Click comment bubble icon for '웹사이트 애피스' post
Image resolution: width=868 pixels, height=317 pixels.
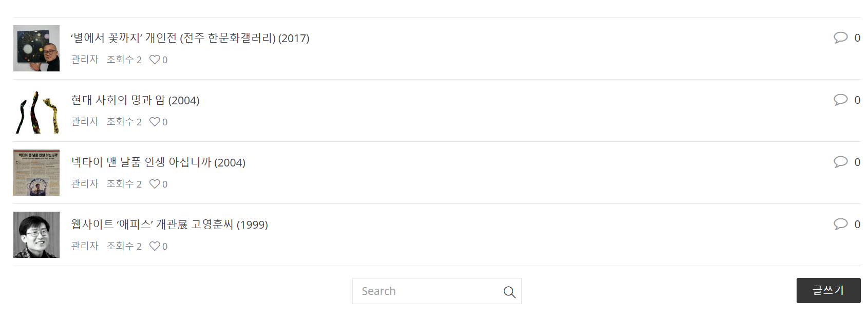pyautogui.click(x=840, y=224)
